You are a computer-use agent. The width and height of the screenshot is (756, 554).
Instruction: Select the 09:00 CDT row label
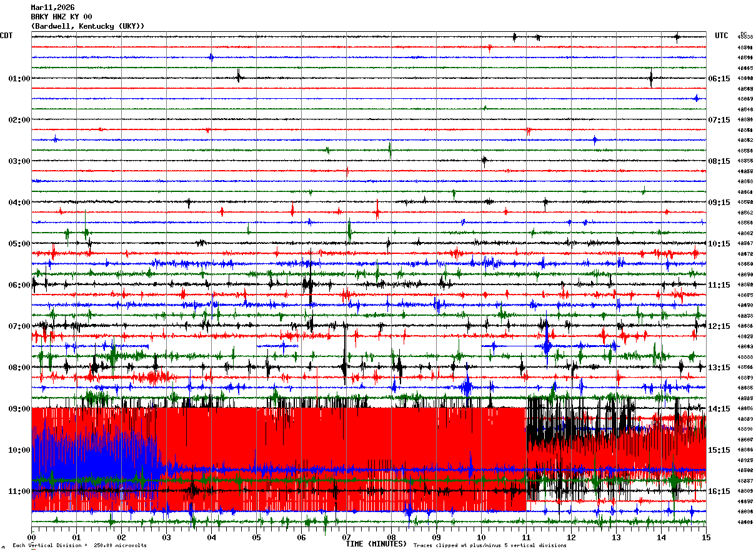point(19,409)
